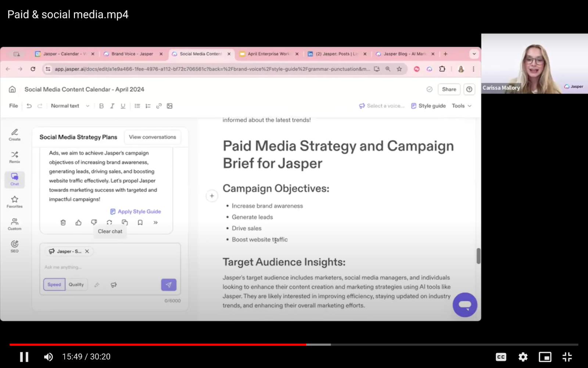Thumbs up the chat response
The height and width of the screenshot is (368, 588).
coord(79,223)
